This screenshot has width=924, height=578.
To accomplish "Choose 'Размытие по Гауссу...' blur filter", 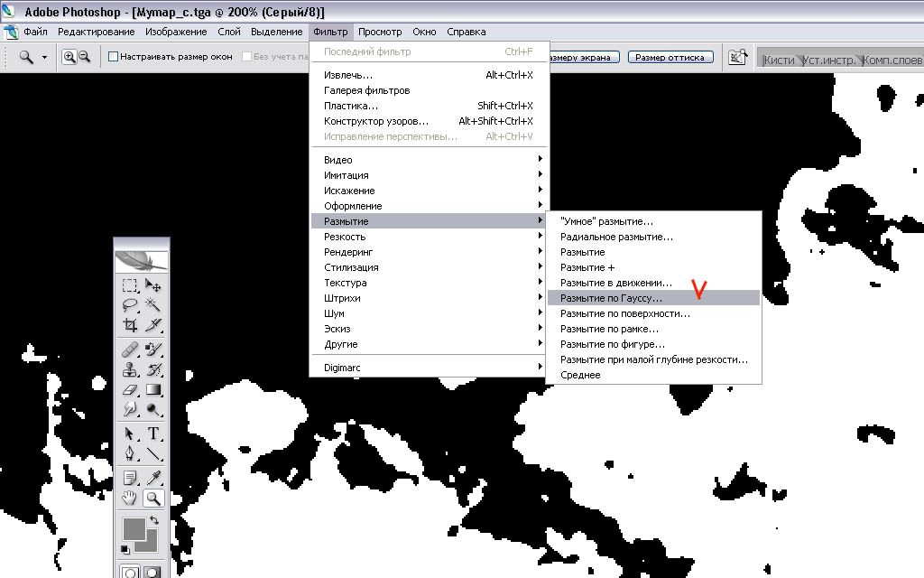I will (x=653, y=298).
